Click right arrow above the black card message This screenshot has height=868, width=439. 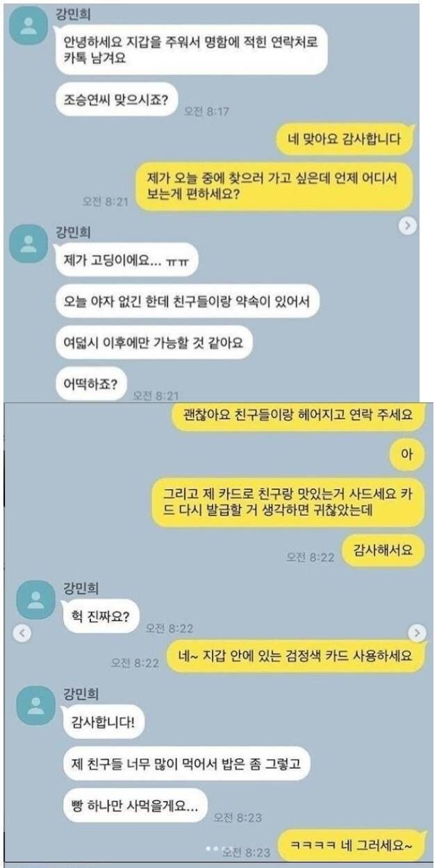point(417,633)
